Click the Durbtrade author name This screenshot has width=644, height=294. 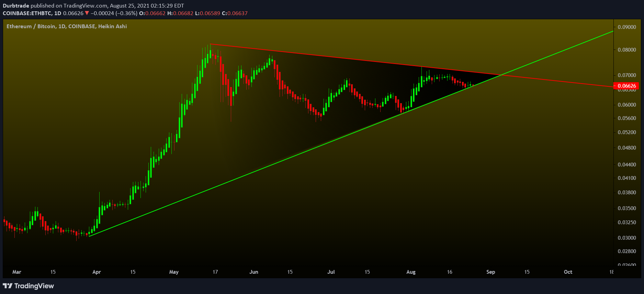click(16, 6)
